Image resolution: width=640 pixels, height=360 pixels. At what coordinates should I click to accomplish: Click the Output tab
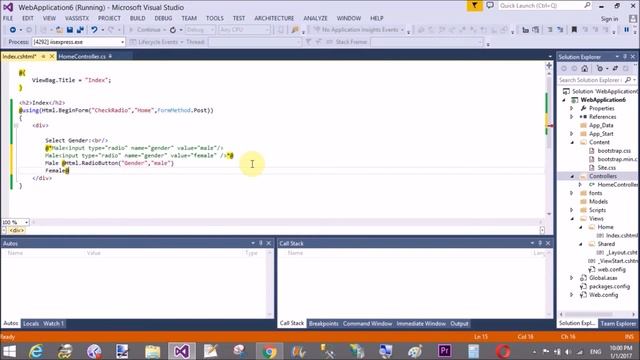[459, 324]
